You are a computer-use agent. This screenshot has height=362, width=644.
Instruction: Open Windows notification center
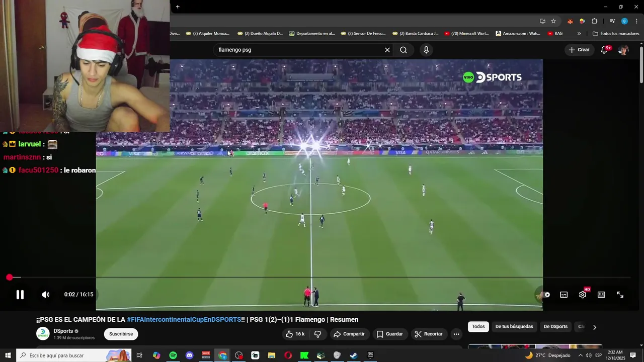pyautogui.click(x=633, y=355)
